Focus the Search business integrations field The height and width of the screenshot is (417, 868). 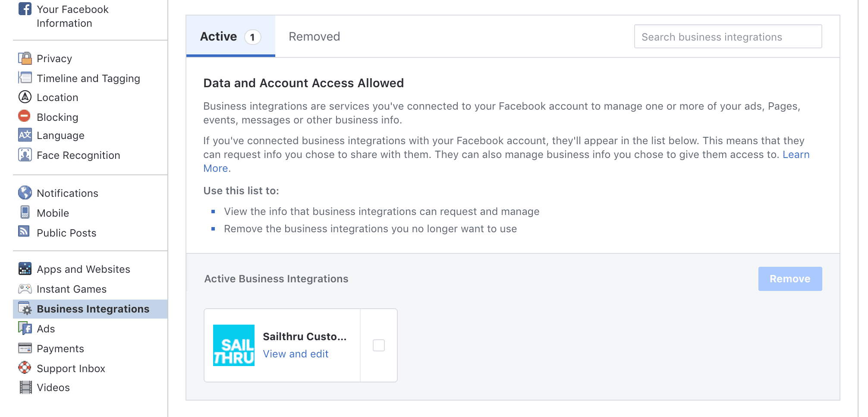click(727, 37)
